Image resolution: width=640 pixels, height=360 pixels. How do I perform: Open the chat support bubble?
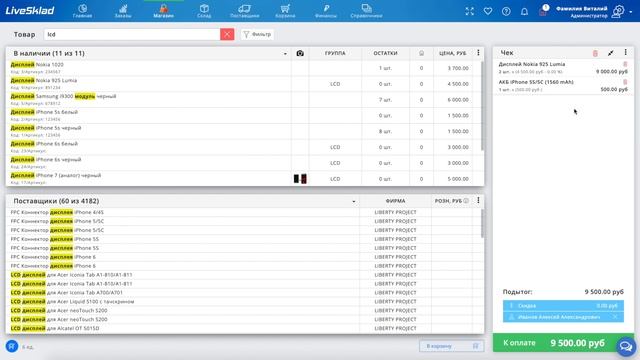pos(626,347)
